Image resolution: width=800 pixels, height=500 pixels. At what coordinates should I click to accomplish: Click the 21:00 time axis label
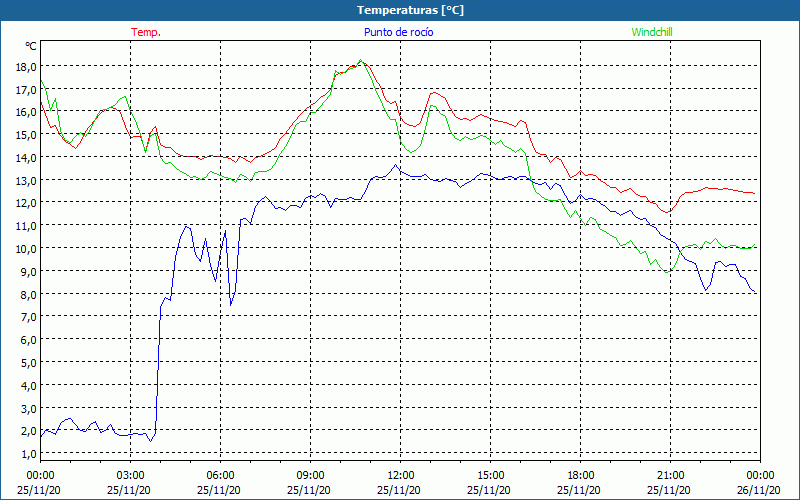[670, 476]
